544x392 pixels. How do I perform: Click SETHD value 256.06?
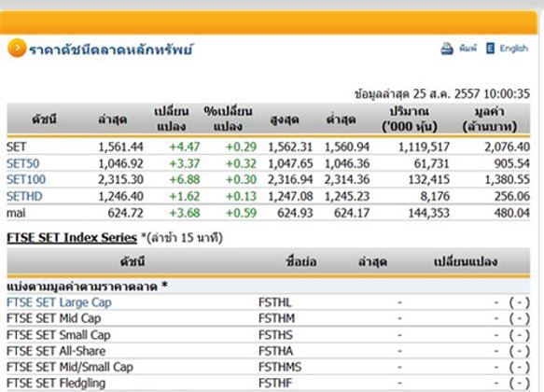click(512, 196)
